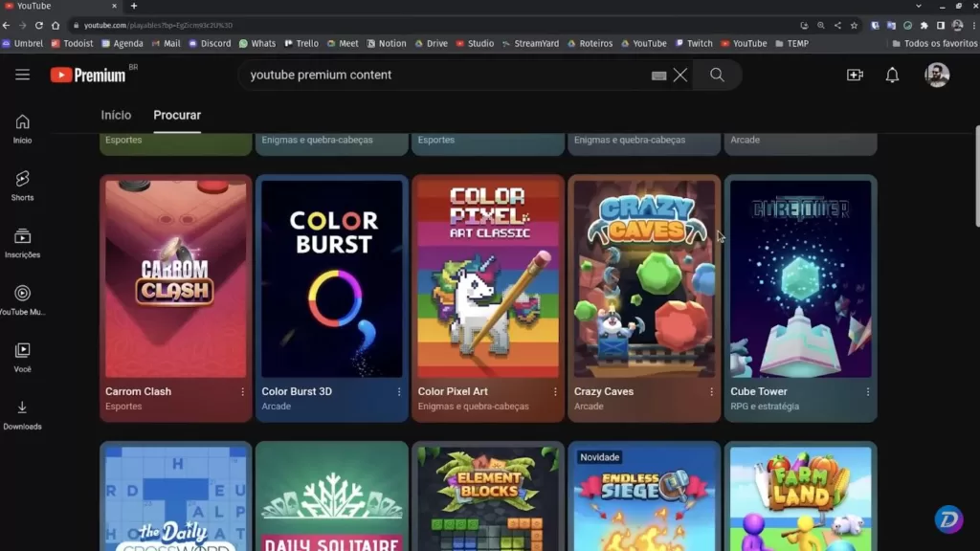Go back with browser back arrow

7,25
